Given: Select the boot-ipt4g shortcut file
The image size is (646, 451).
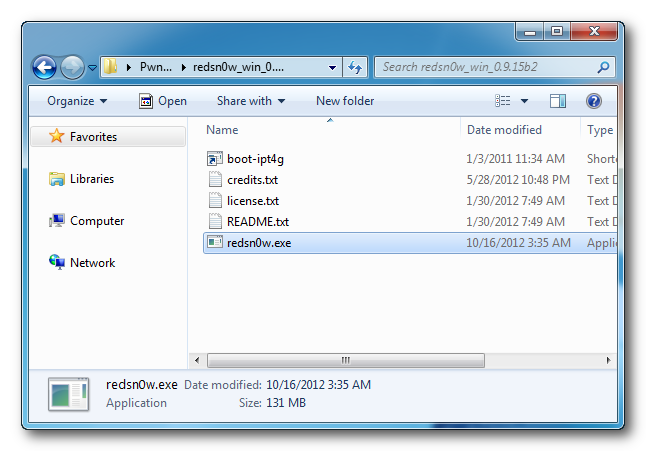Looking at the screenshot, I should (256, 159).
